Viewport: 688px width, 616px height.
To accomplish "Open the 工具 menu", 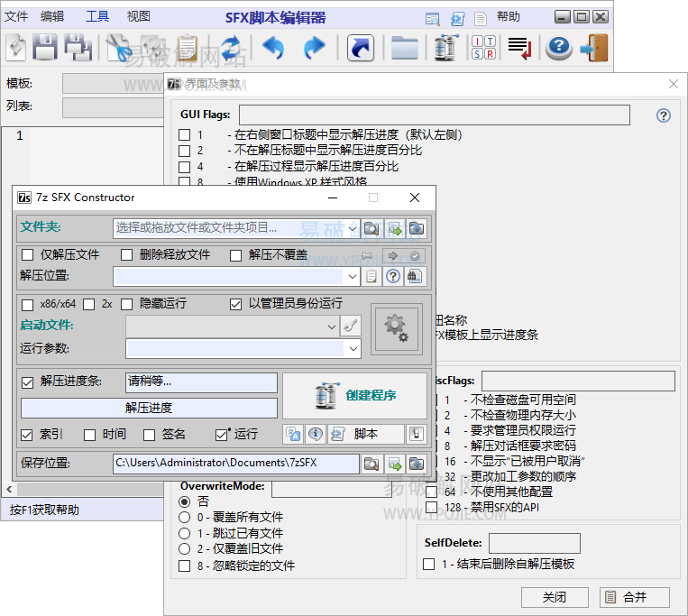I will point(97,16).
